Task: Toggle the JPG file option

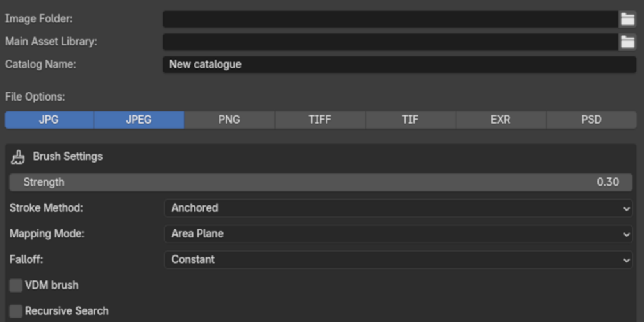Action: point(49,120)
